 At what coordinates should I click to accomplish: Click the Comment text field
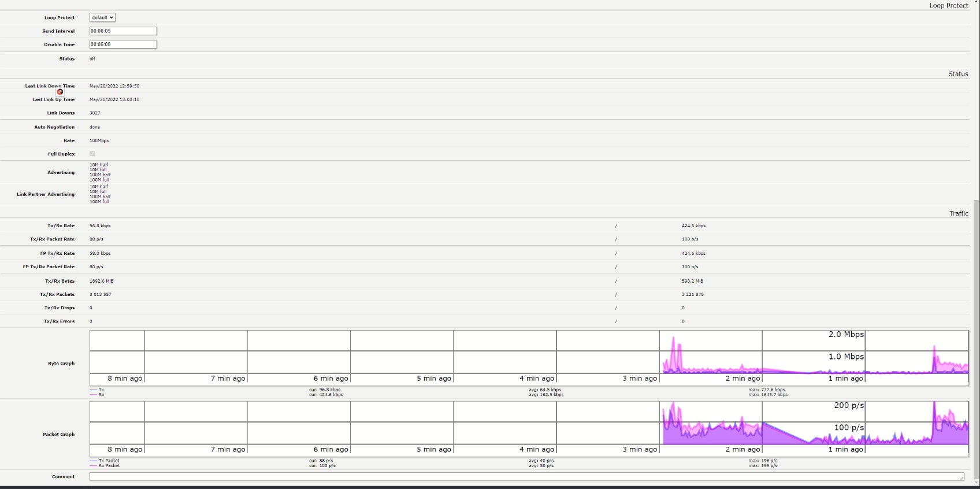527,477
